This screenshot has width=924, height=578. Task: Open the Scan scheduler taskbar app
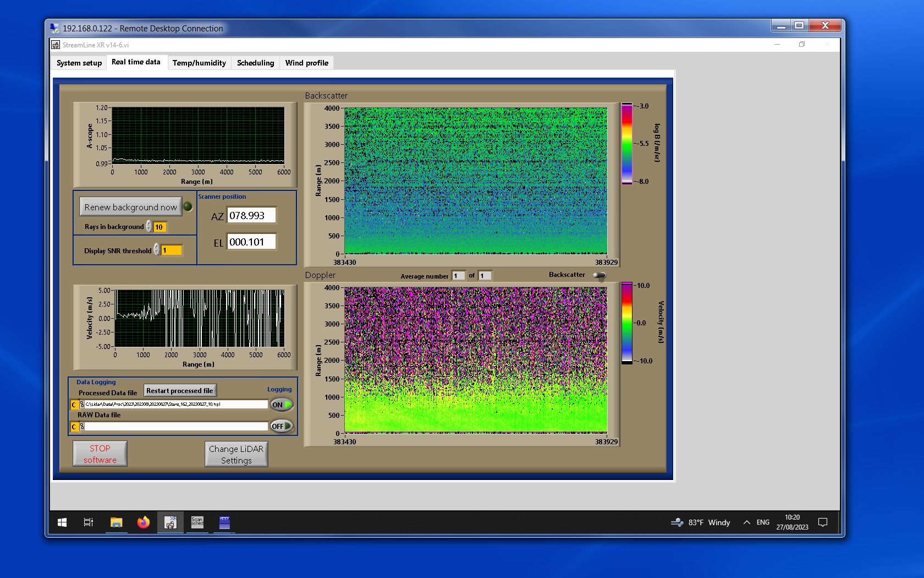click(197, 522)
